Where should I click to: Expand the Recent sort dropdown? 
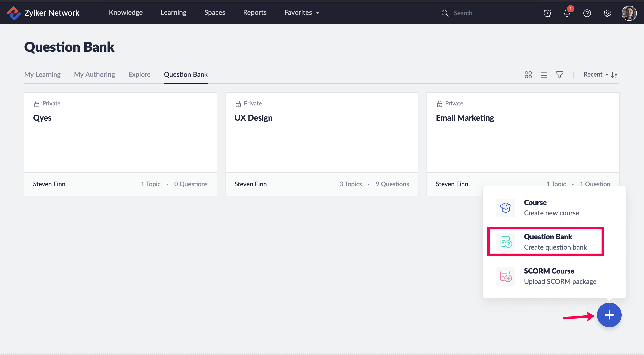(x=595, y=75)
